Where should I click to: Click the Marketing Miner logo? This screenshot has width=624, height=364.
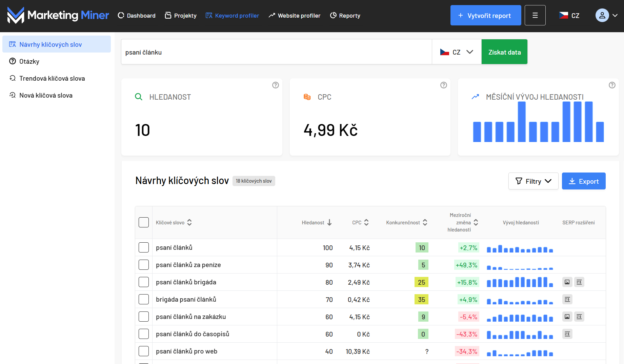coord(58,15)
